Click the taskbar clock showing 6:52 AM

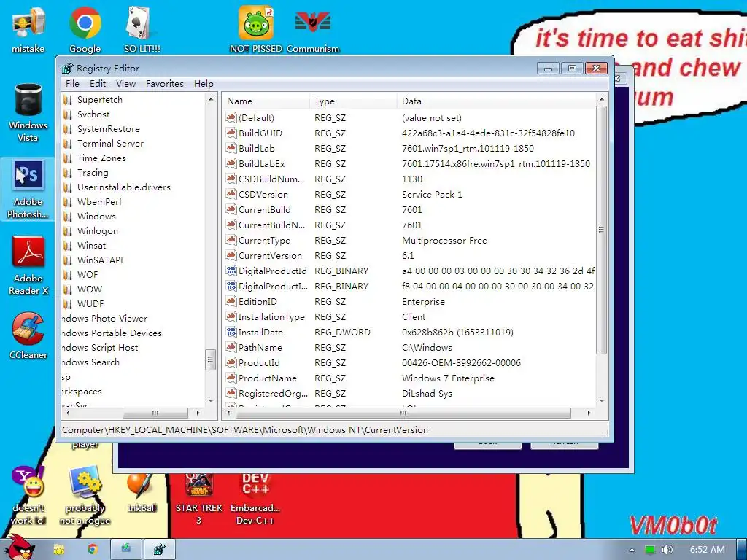click(x=708, y=550)
